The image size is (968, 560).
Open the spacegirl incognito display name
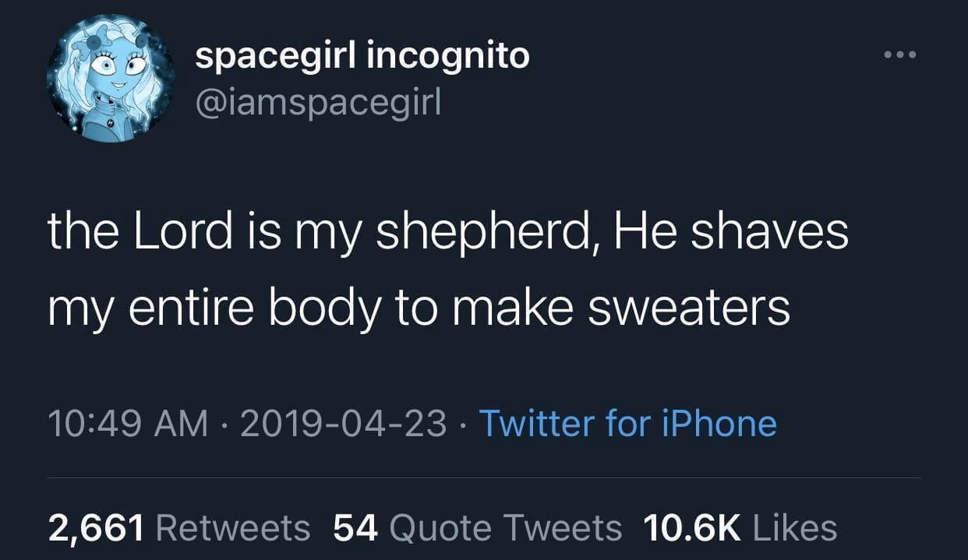(x=362, y=56)
